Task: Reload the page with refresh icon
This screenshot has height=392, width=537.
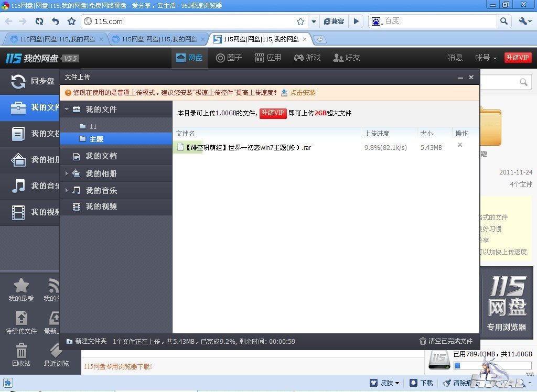Action: (39, 21)
